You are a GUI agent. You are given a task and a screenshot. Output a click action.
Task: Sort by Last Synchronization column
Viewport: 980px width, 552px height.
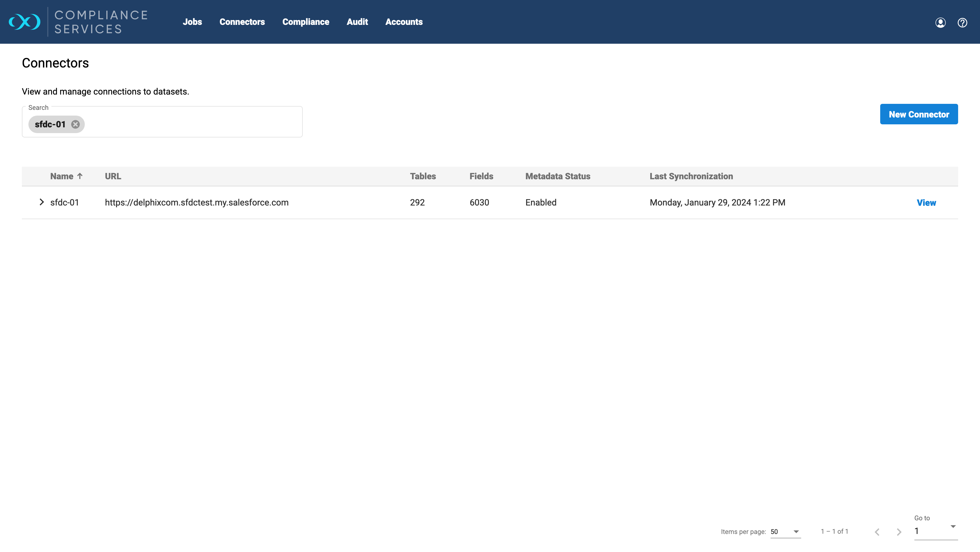691,176
